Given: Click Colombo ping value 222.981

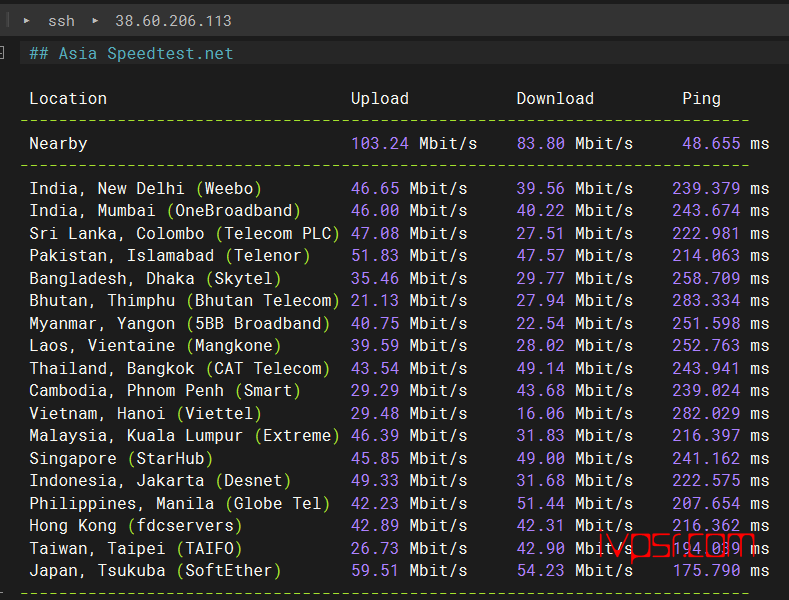Looking at the screenshot, I should coord(706,233).
